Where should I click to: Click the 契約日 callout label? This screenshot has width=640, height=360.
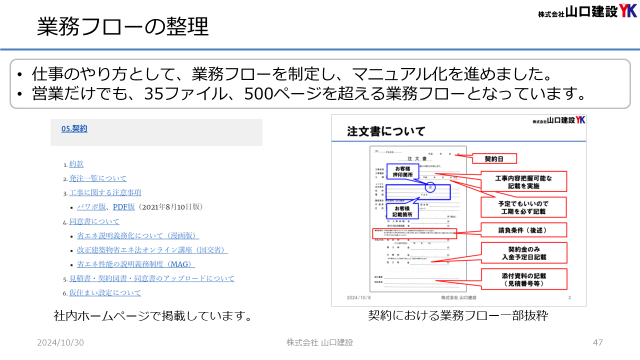point(494,159)
